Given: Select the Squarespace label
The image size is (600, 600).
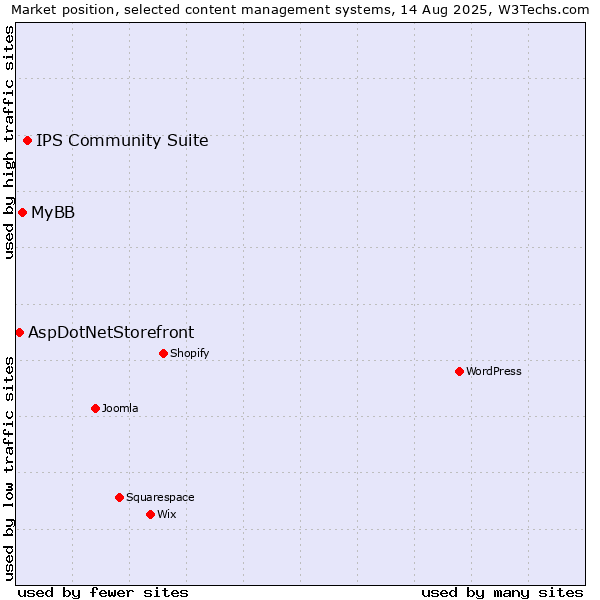Looking at the screenshot, I should tap(160, 497).
